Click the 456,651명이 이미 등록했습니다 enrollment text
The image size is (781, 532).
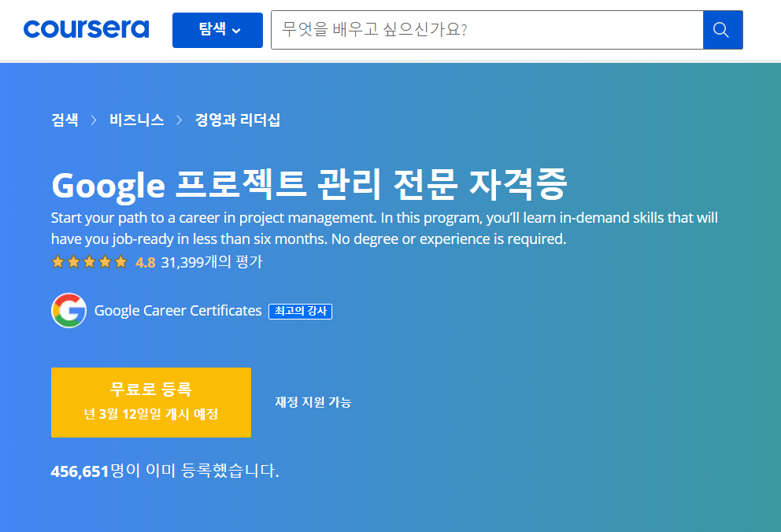pos(165,471)
